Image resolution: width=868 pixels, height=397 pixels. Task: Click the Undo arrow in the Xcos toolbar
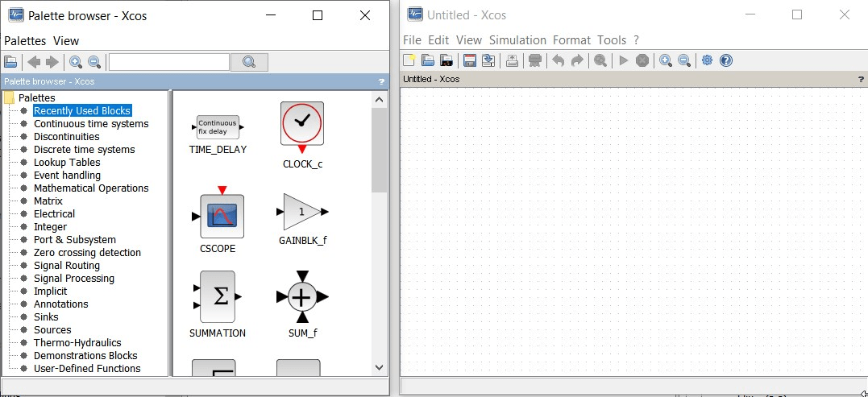point(559,60)
